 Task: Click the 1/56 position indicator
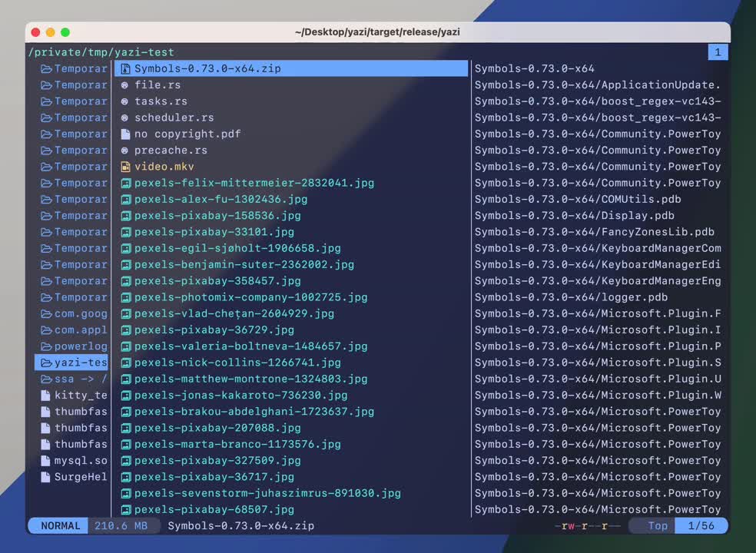click(x=701, y=525)
